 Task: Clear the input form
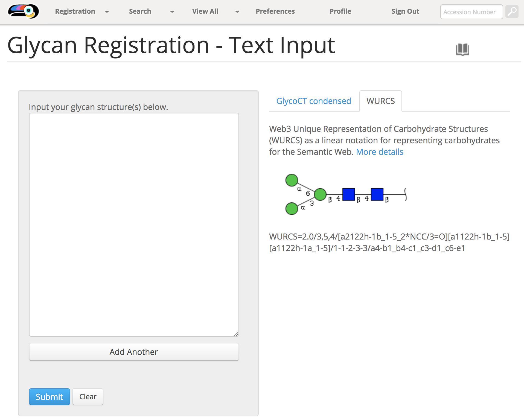(88, 397)
